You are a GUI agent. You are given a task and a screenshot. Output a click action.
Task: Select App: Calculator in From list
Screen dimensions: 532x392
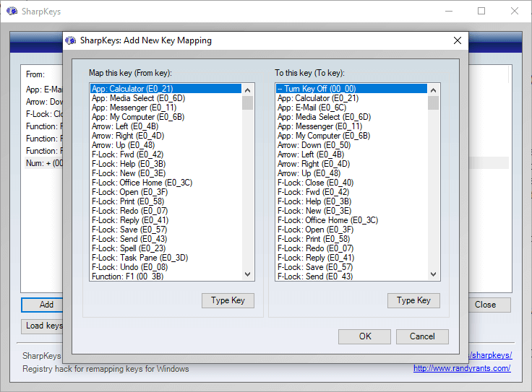(x=166, y=89)
